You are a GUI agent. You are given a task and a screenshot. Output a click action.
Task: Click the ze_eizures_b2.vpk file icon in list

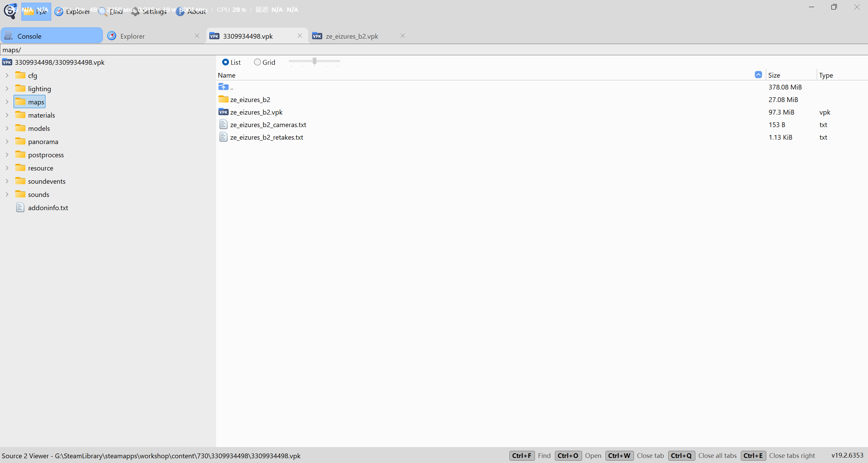click(x=224, y=112)
